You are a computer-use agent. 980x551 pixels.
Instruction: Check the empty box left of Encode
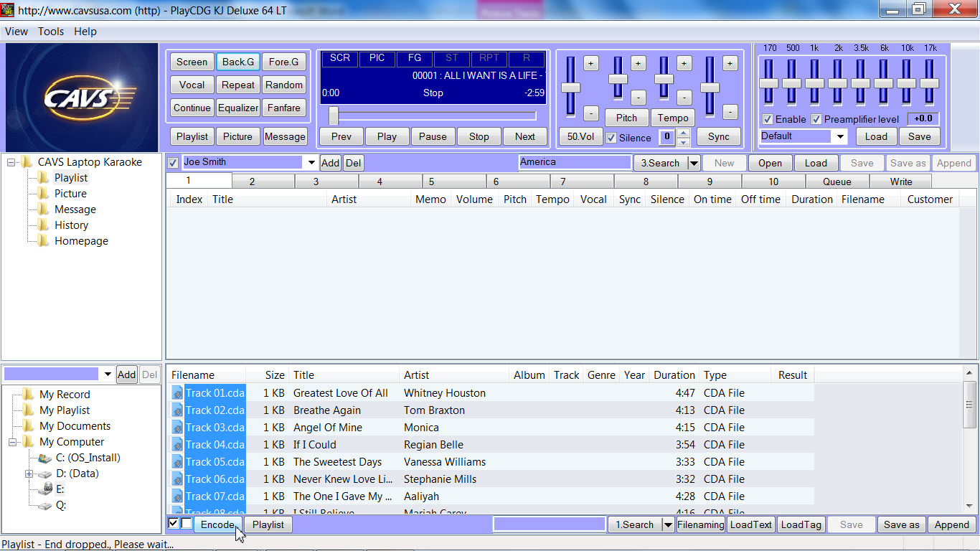point(187,524)
